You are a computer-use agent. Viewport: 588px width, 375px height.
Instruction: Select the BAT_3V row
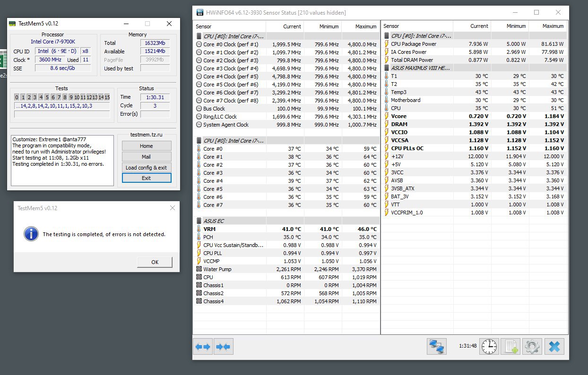click(x=474, y=196)
